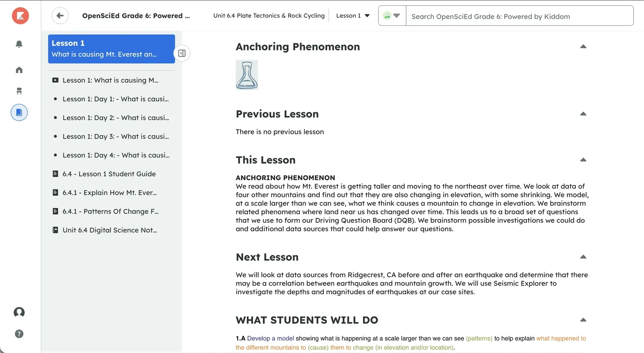The height and width of the screenshot is (353, 644).
Task: Open the help question mark icon
Action: pyautogui.click(x=19, y=334)
